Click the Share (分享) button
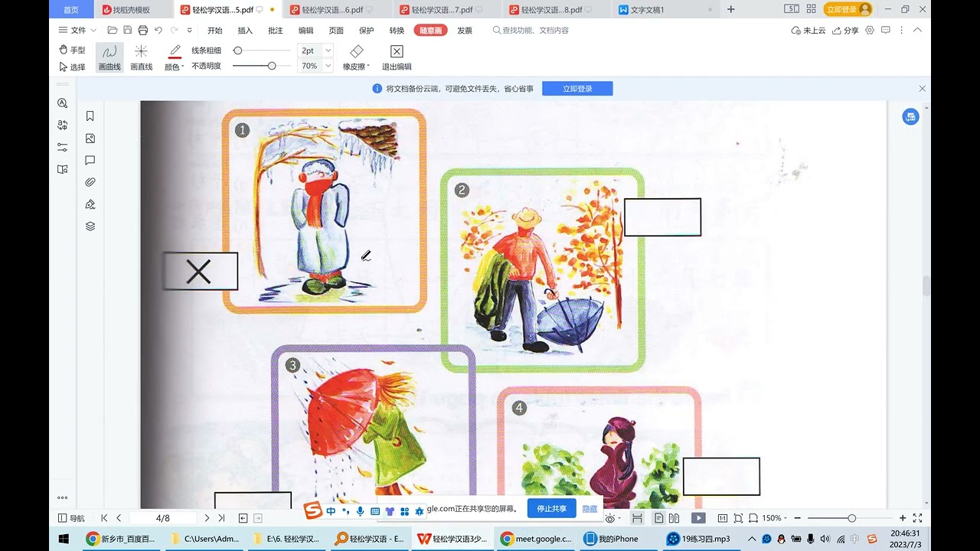This screenshot has width=980, height=551. [844, 31]
